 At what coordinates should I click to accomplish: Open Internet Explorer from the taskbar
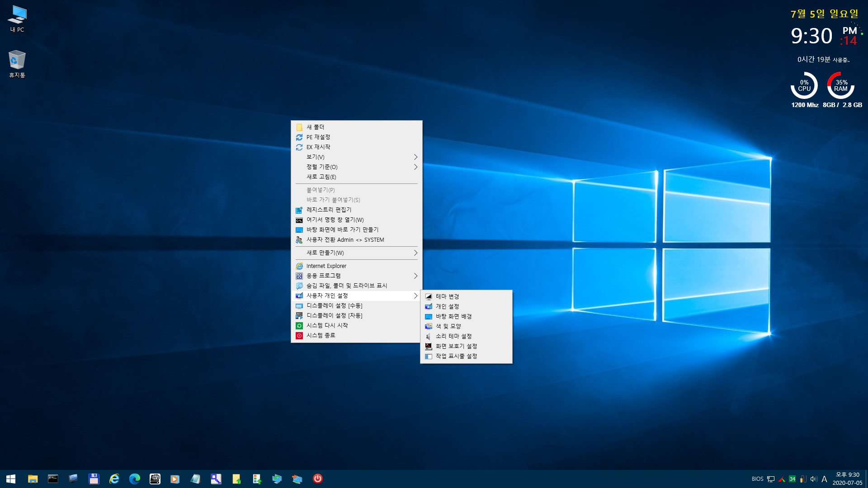[x=114, y=479]
